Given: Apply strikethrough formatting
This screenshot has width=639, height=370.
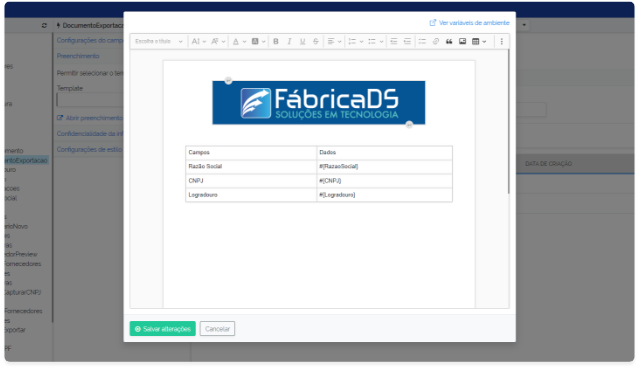Looking at the screenshot, I should click(315, 41).
